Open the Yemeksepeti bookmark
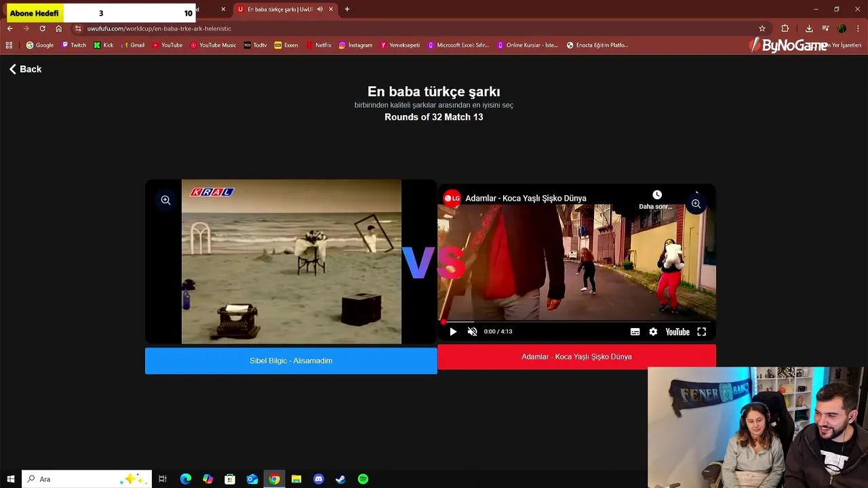This screenshot has width=868, height=488. [x=400, y=45]
